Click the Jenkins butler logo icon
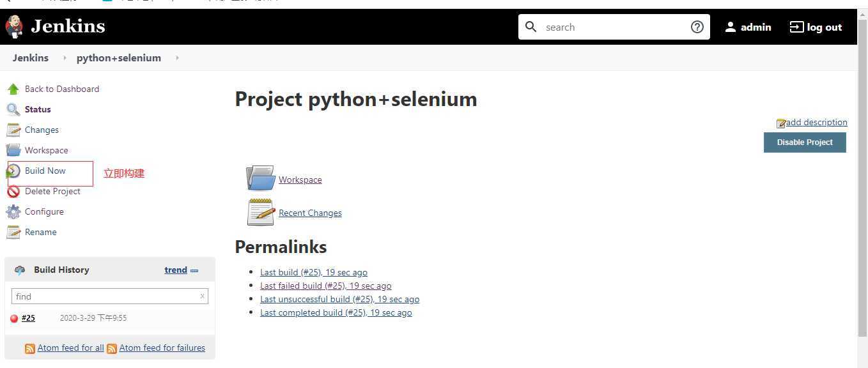 [14, 27]
